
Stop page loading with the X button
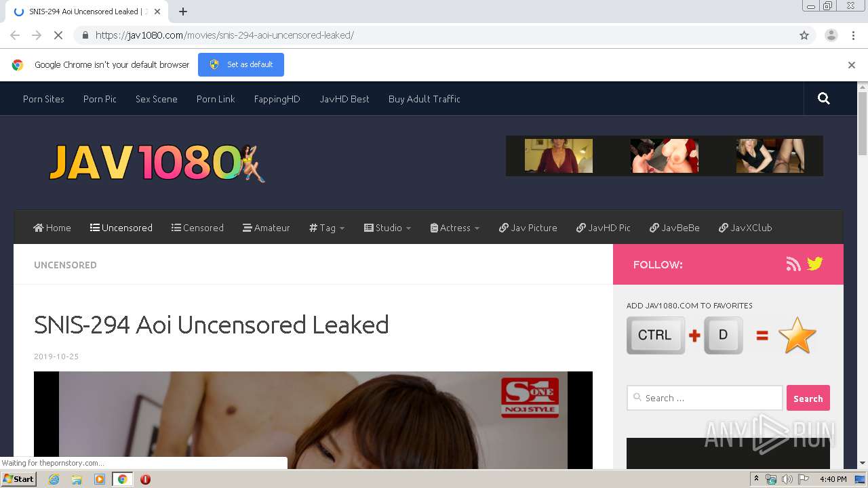point(58,35)
